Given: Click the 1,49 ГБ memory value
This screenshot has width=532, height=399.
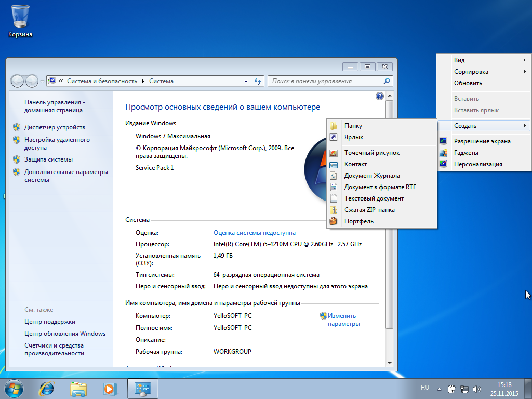Looking at the screenshot, I should click(223, 256).
